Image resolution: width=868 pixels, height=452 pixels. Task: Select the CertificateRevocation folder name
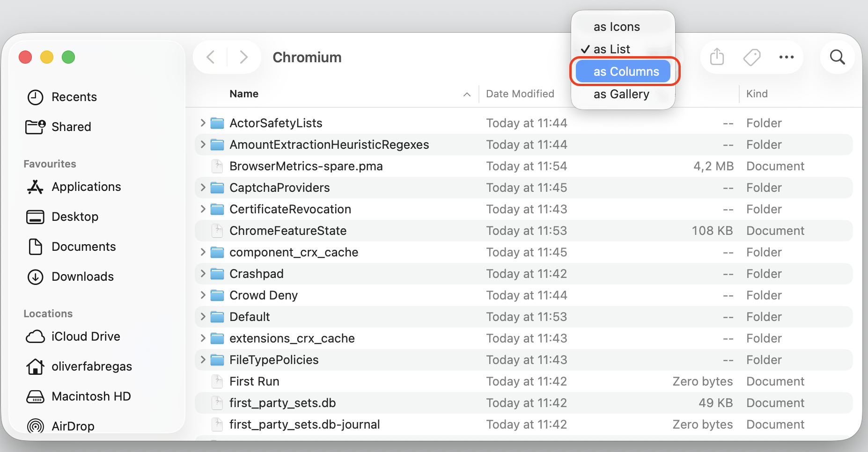290,209
